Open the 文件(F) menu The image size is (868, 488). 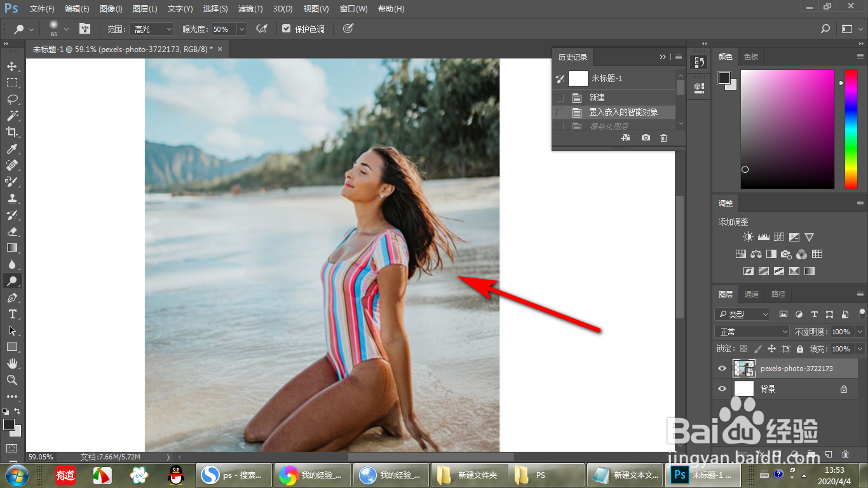point(42,9)
